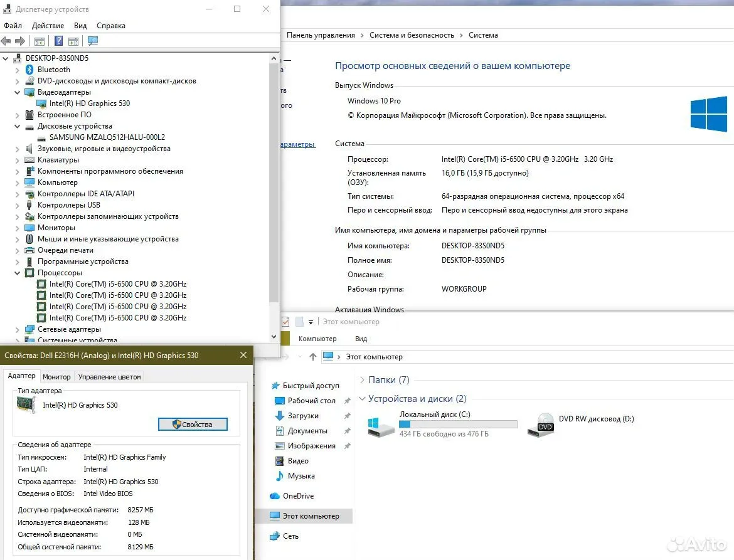The height and width of the screenshot is (560, 734).
Task: Click the Контроллеры USB category icon
Action: (x=29, y=205)
